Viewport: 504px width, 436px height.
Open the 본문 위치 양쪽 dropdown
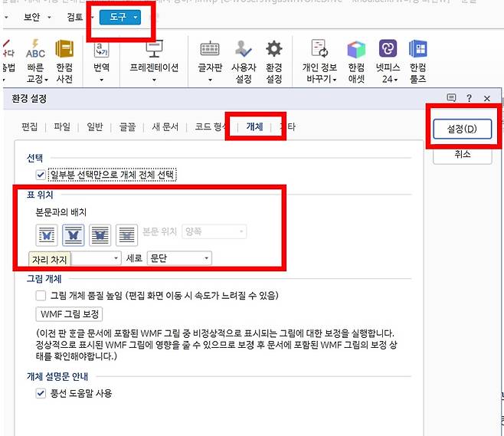click(214, 231)
